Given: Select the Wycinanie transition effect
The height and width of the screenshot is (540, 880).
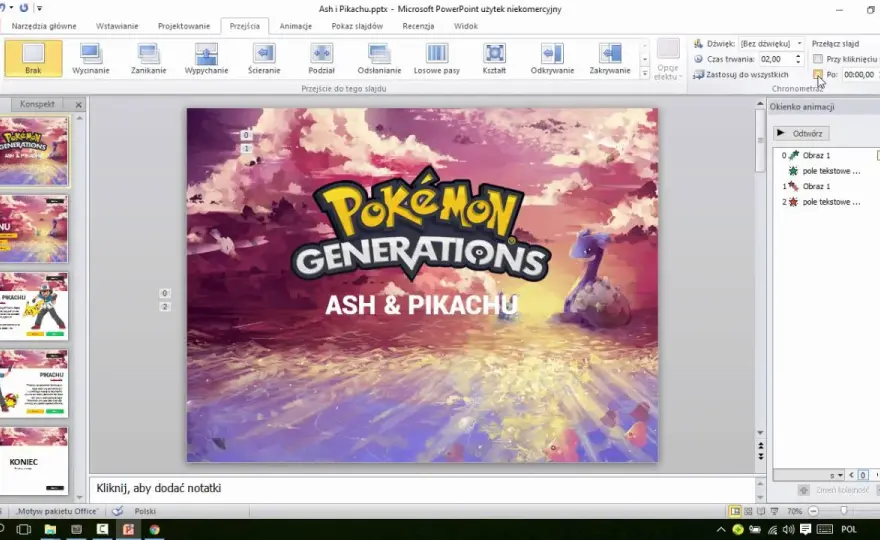Looking at the screenshot, I should [90, 58].
